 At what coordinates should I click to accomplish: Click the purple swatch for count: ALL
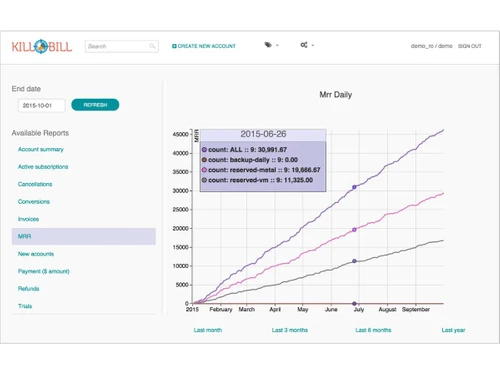(x=204, y=150)
